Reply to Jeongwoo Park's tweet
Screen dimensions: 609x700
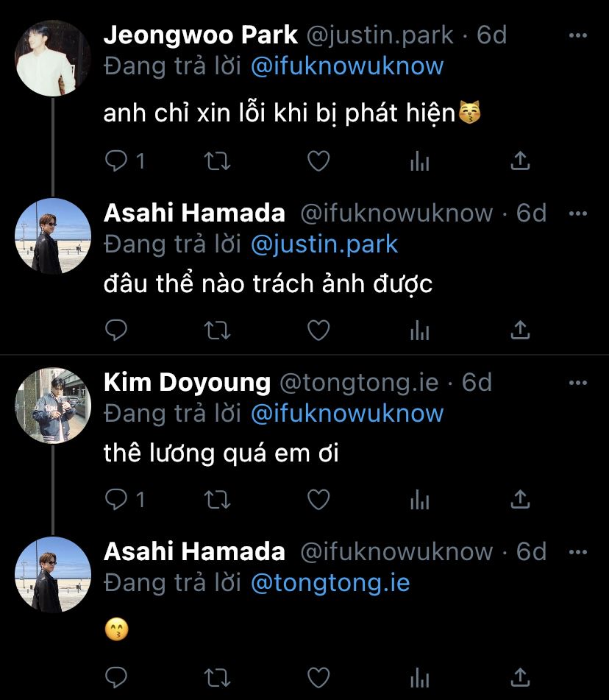(117, 161)
